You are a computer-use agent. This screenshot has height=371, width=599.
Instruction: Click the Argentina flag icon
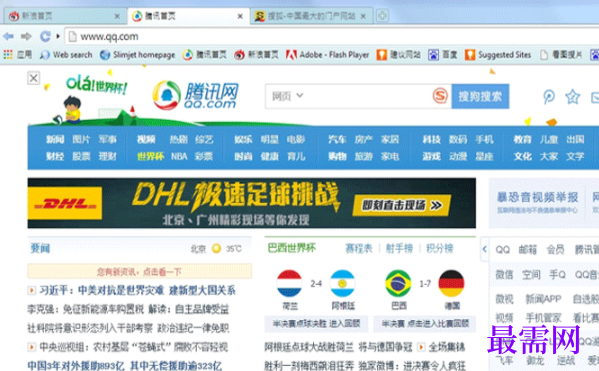(x=342, y=284)
